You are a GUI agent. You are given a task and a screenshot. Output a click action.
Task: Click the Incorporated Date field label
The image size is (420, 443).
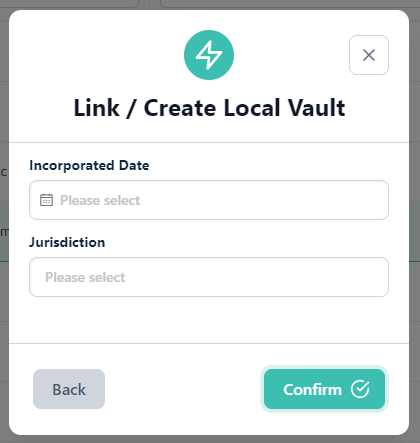pos(89,166)
